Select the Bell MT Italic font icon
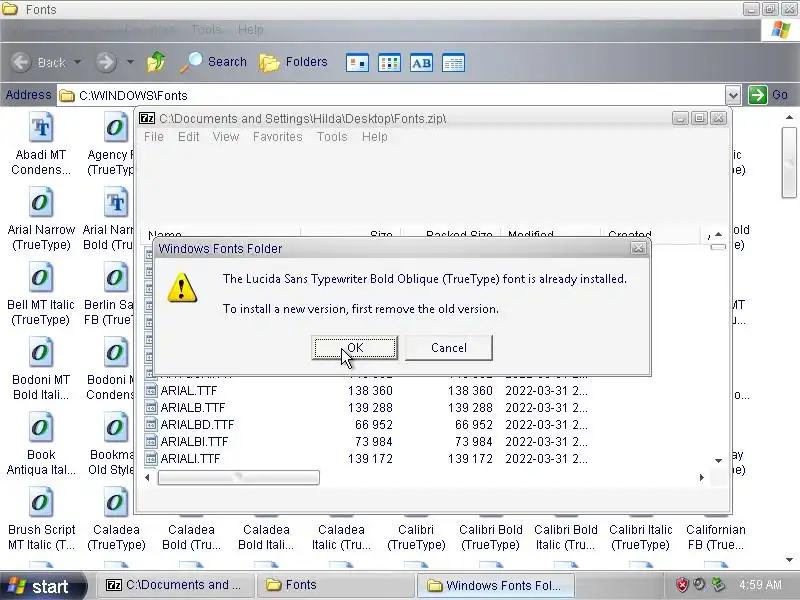 click(41, 278)
